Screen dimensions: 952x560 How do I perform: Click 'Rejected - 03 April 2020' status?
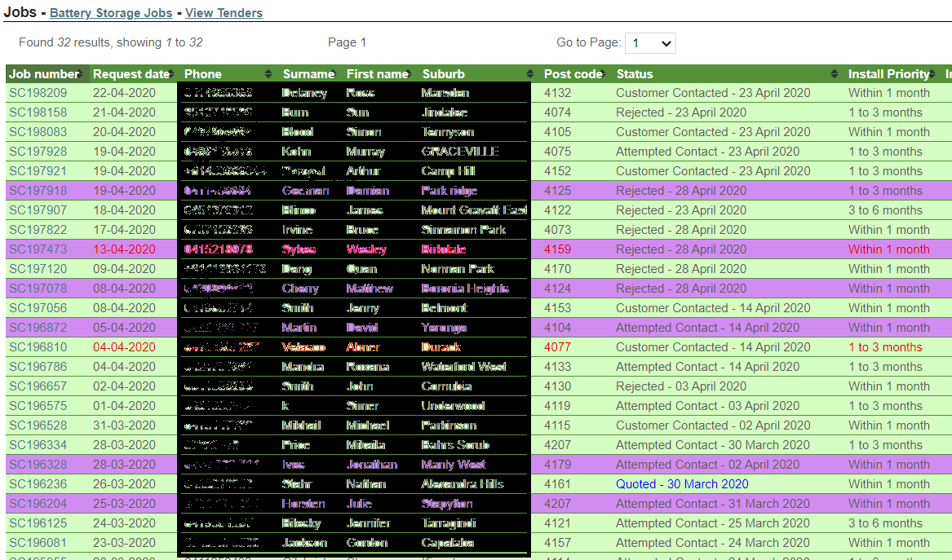tap(680, 386)
